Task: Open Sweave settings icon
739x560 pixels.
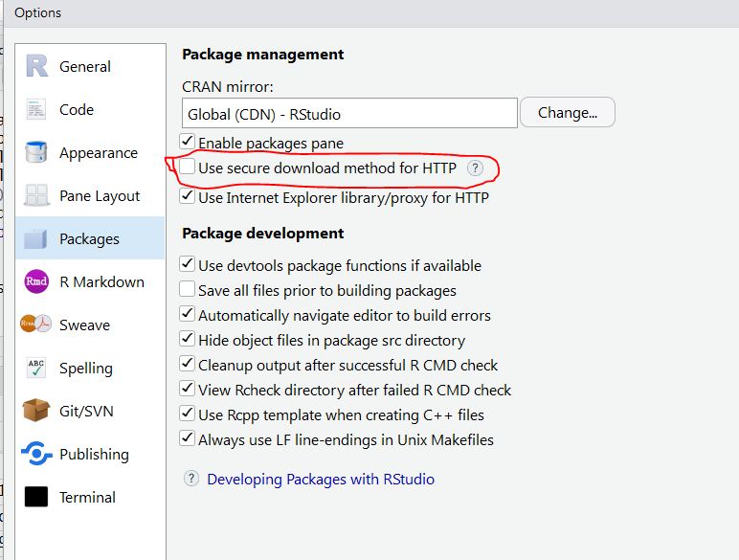Action: [36, 325]
